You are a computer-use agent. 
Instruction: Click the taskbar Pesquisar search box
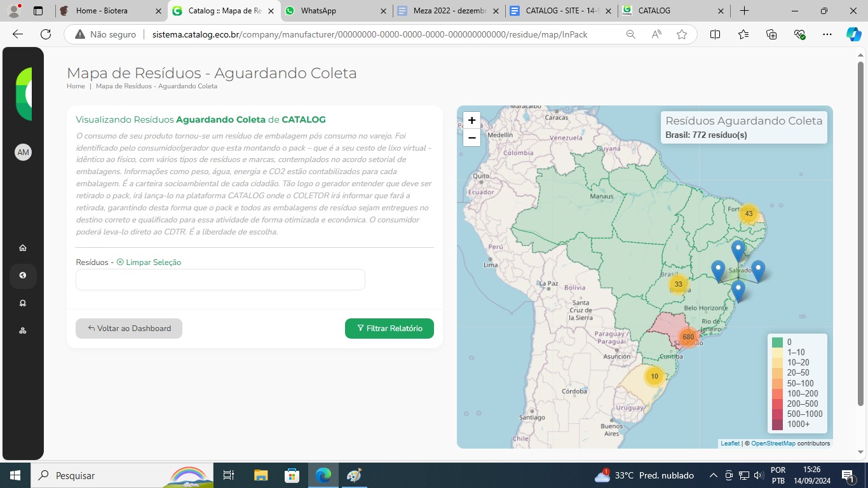pos(121,475)
